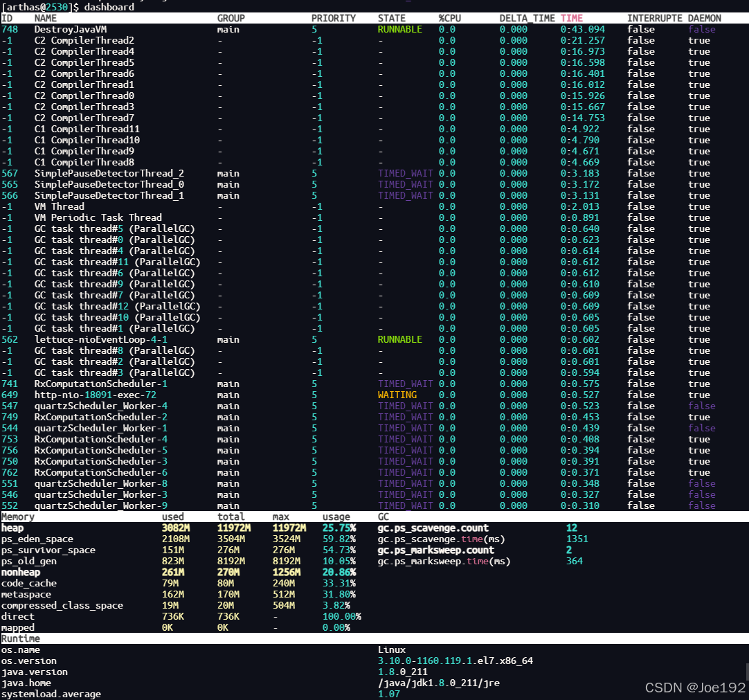Select the VM Periodic Task Thread name
This screenshot has width=749, height=700.
(x=98, y=218)
